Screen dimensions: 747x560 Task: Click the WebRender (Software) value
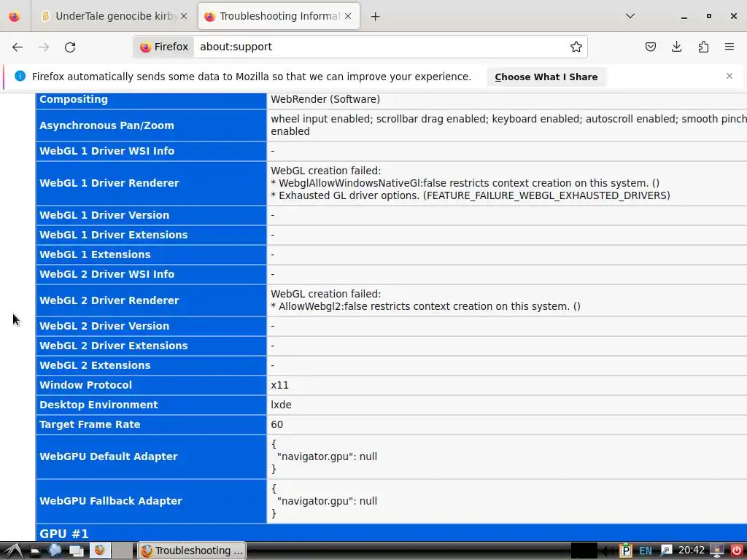325,99
